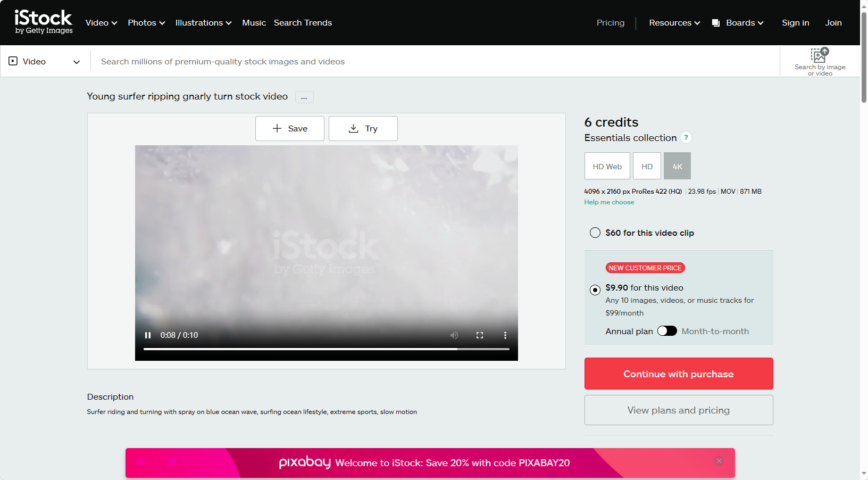Choose the HD Web resolution
The width and height of the screenshot is (868, 480).
click(x=607, y=166)
